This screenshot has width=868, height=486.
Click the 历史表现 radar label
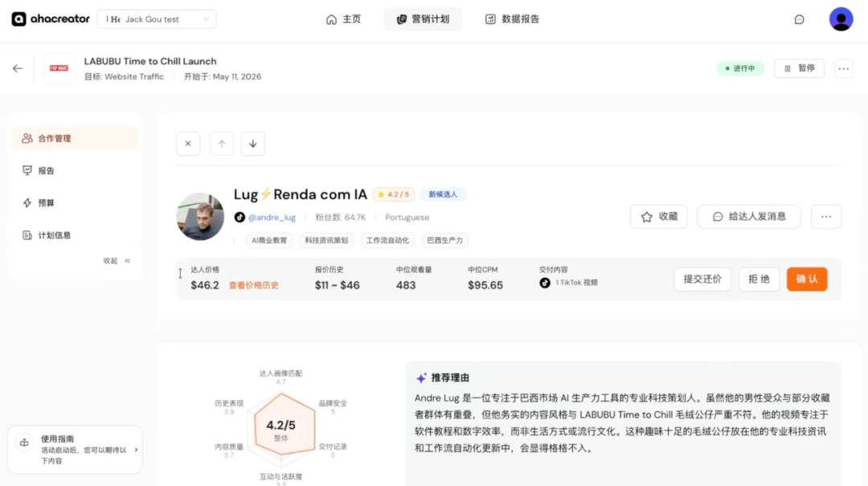tap(229, 403)
